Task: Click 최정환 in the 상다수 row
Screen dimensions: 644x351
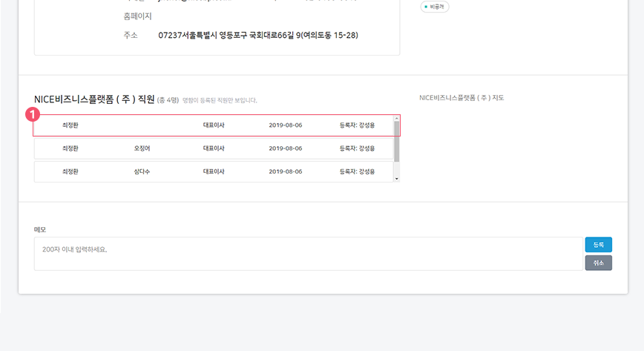Action: 70,172
